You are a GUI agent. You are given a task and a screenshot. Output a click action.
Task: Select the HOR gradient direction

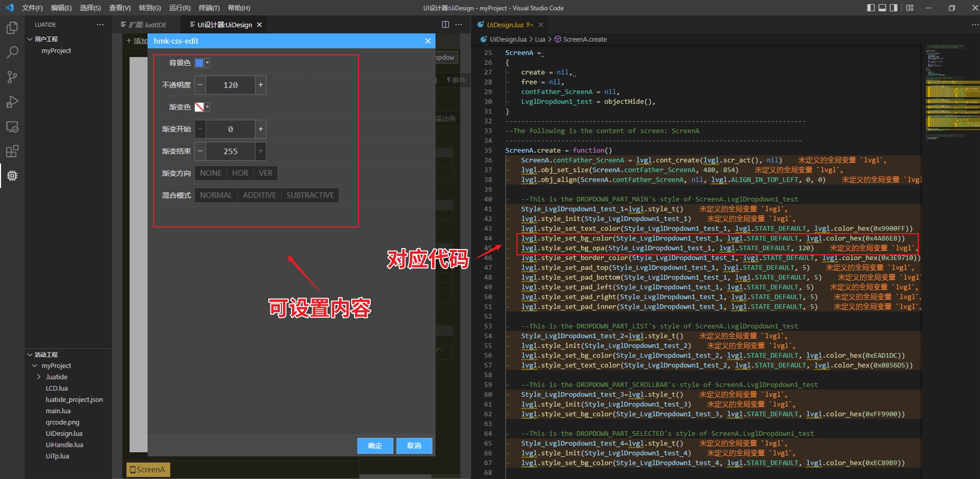(x=240, y=173)
